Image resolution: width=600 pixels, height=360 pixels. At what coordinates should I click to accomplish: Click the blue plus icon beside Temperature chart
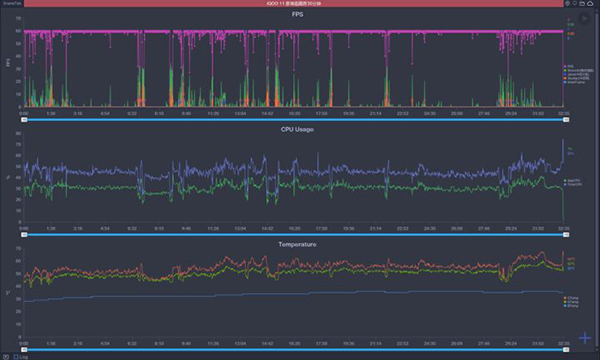(x=585, y=338)
